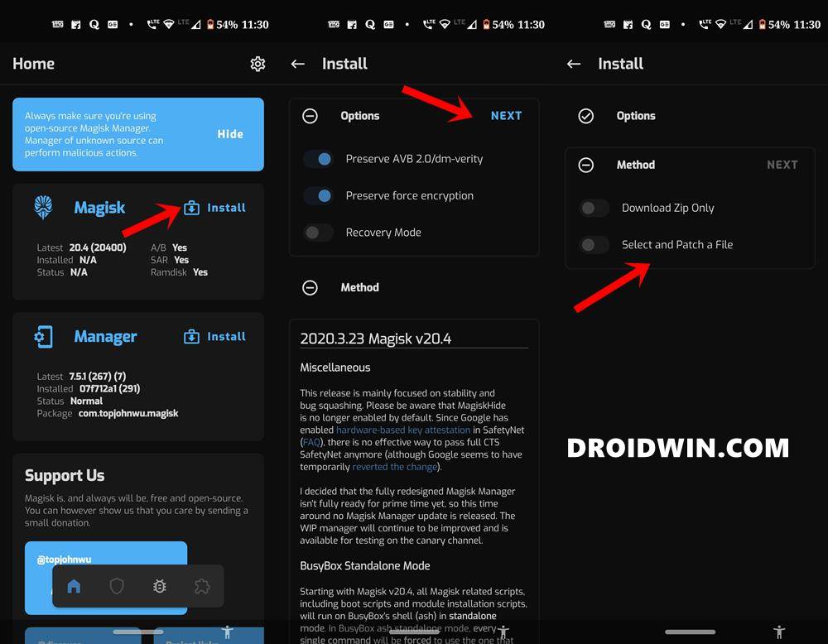Go back from the middle Install screen
828x644 pixels.
pyautogui.click(x=298, y=64)
